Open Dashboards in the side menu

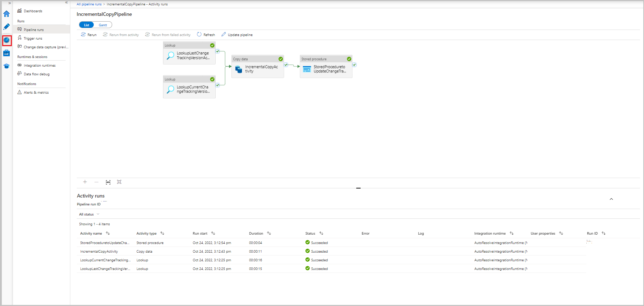(33, 11)
